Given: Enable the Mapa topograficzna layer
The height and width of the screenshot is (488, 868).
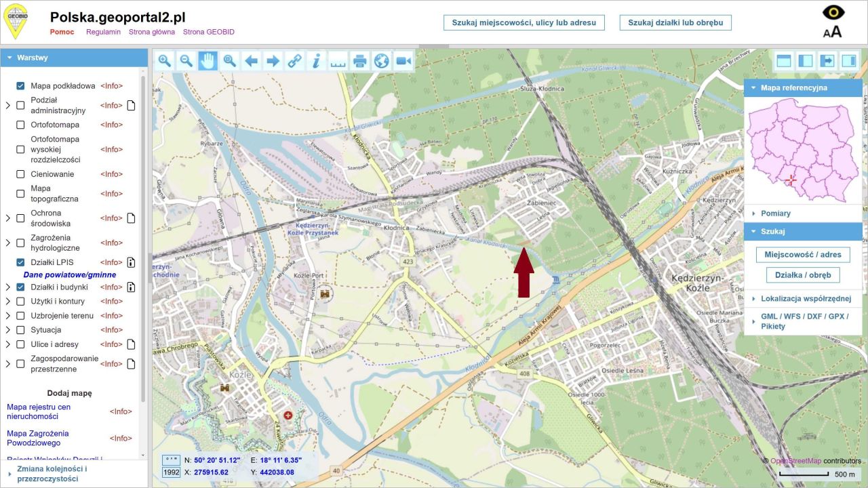Looking at the screenshot, I should point(20,194).
